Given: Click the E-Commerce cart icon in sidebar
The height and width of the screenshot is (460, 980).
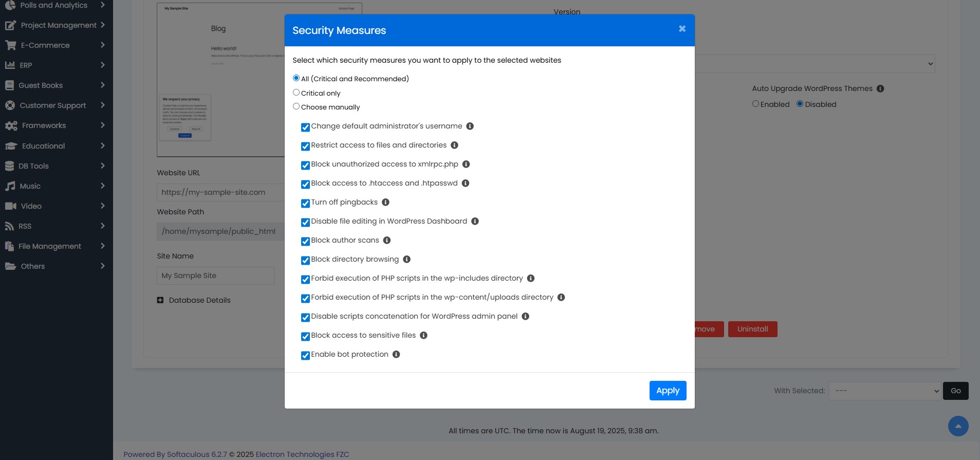Looking at the screenshot, I should 10,45.
